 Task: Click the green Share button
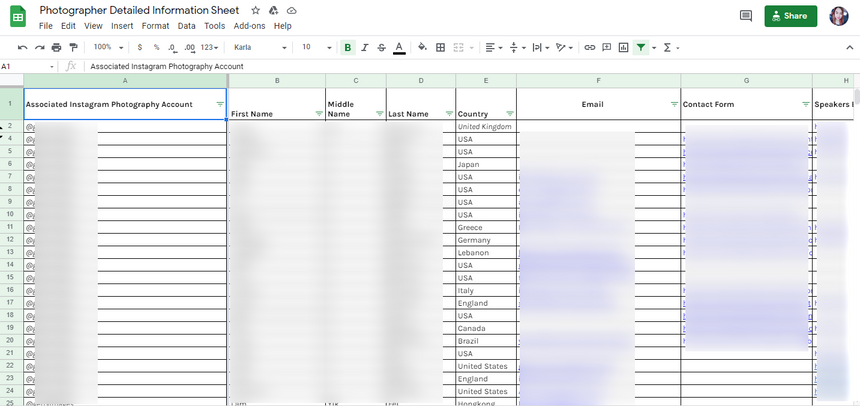coord(790,16)
